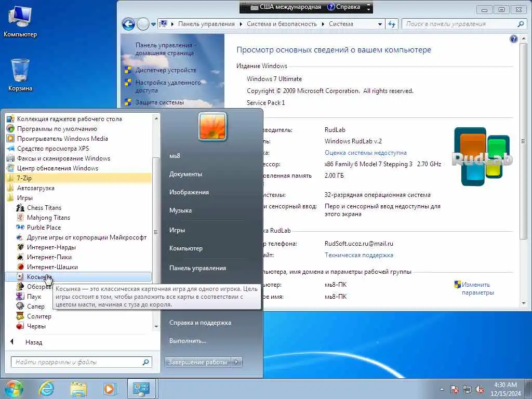
Task: Open Музыка from Start menu
Action: click(x=180, y=210)
